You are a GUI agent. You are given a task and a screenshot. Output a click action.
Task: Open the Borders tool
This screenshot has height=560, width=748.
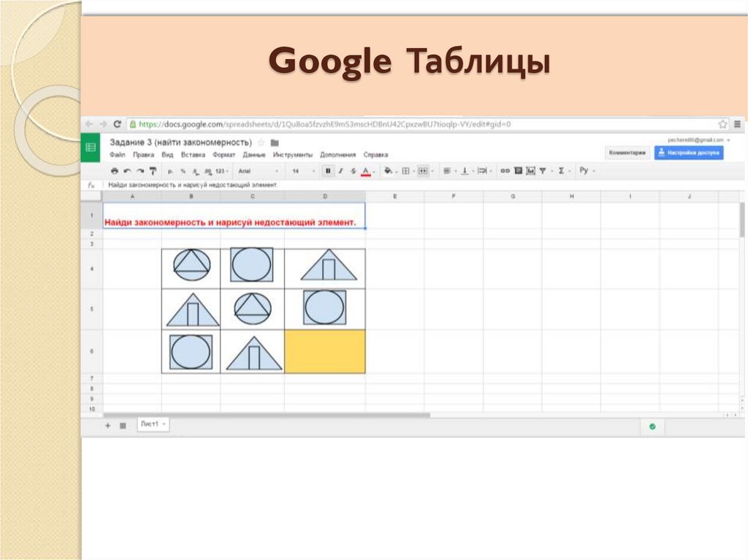(x=406, y=171)
